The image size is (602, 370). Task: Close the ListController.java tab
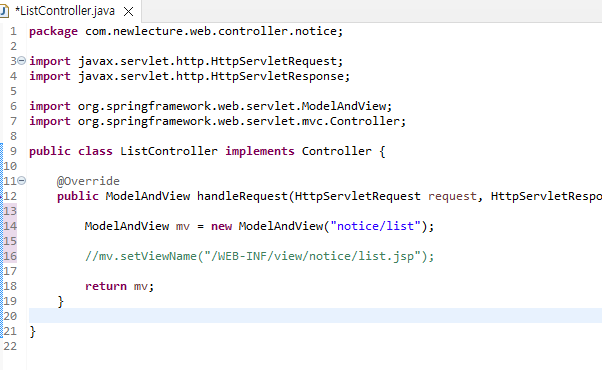[129, 12]
